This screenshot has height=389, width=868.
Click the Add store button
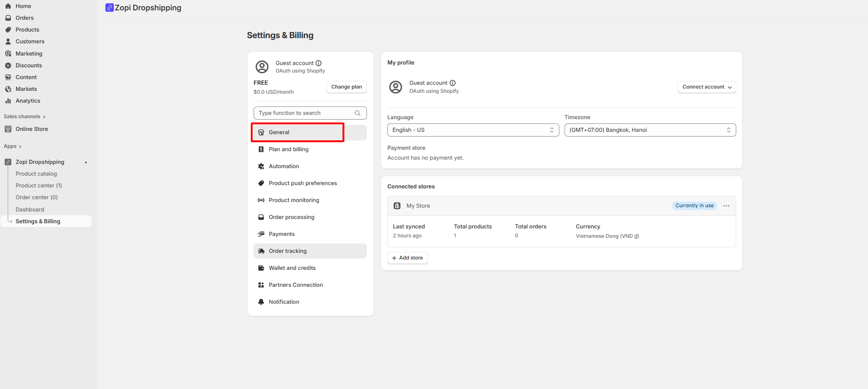click(x=407, y=258)
